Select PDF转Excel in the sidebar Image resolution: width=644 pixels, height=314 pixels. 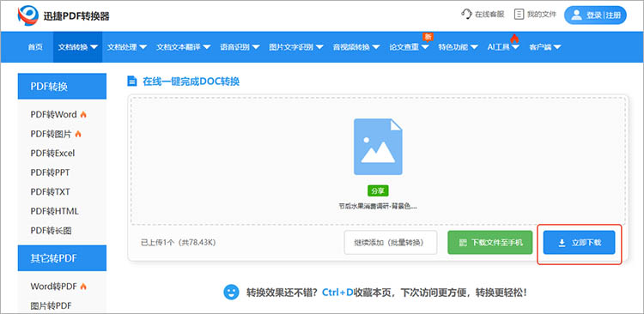[52, 153]
